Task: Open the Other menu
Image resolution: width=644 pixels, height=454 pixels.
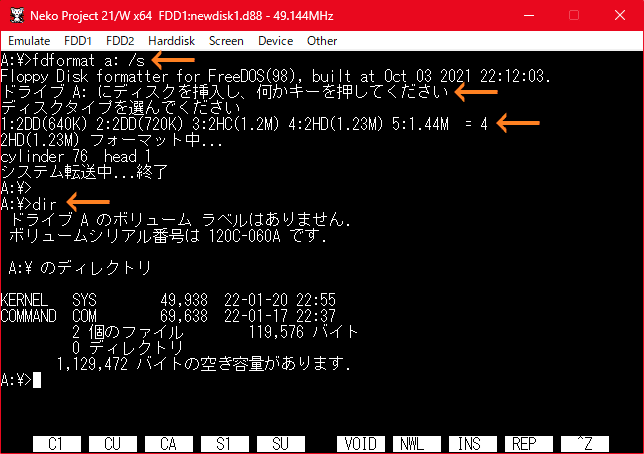Action: pos(322,41)
